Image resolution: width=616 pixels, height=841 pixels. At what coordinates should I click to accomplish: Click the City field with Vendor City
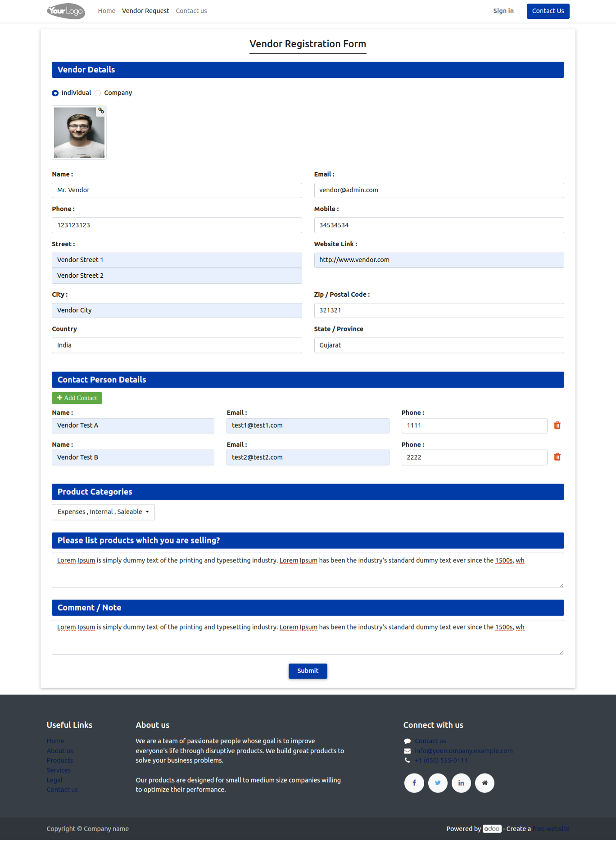click(177, 311)
